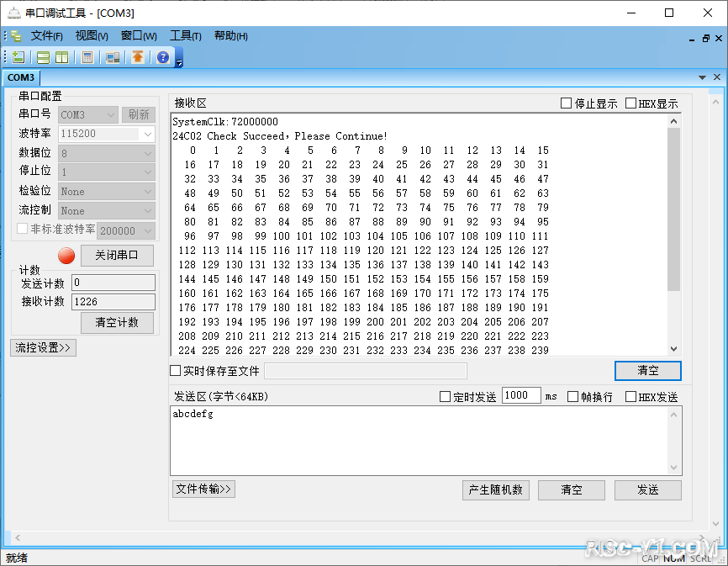Screen dimensions: 728x566
Task: Open the 流控制 None dropdown
Action: (x=106, y=211)
